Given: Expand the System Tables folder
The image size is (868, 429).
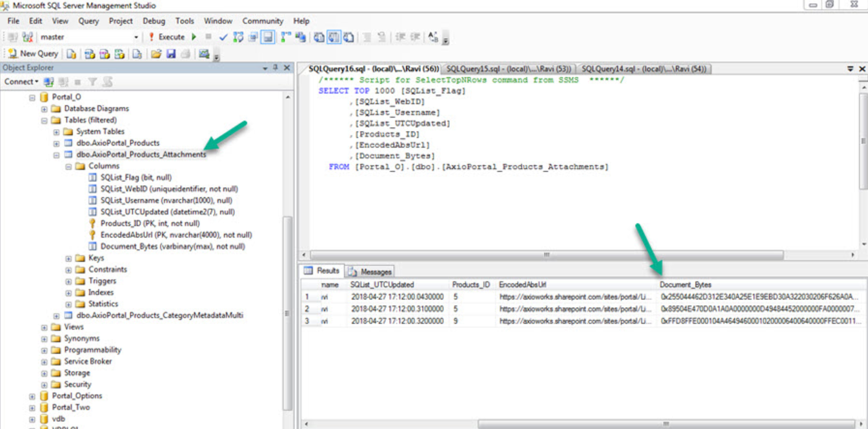Looking at the screenshot, I should [x=57, y=132].
